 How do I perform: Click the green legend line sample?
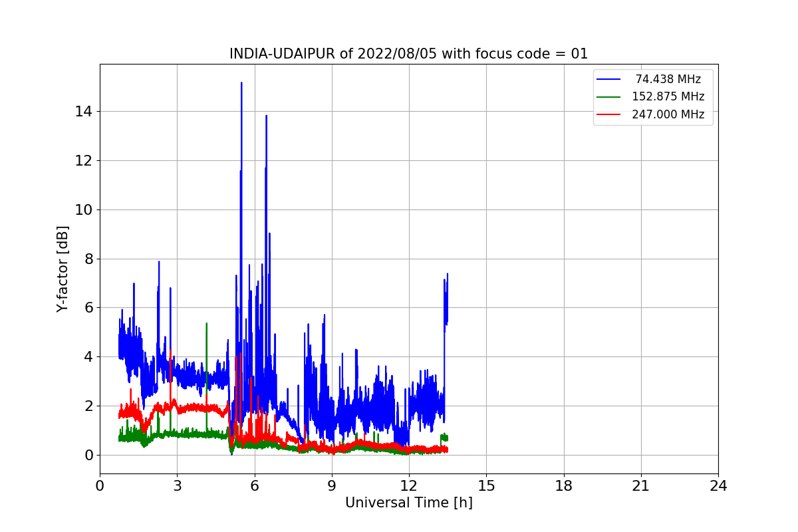[x=608, y=96]
